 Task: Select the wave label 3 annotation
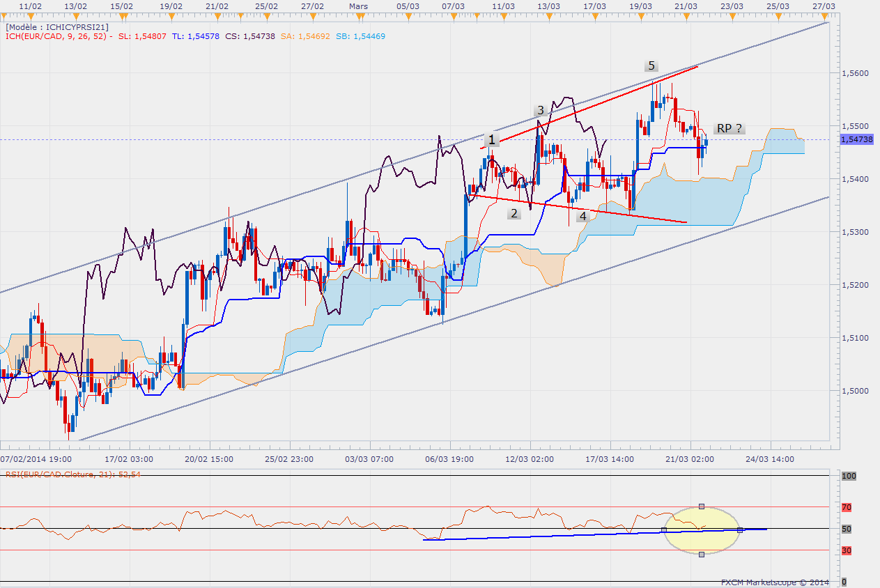[x=540, y=110]
